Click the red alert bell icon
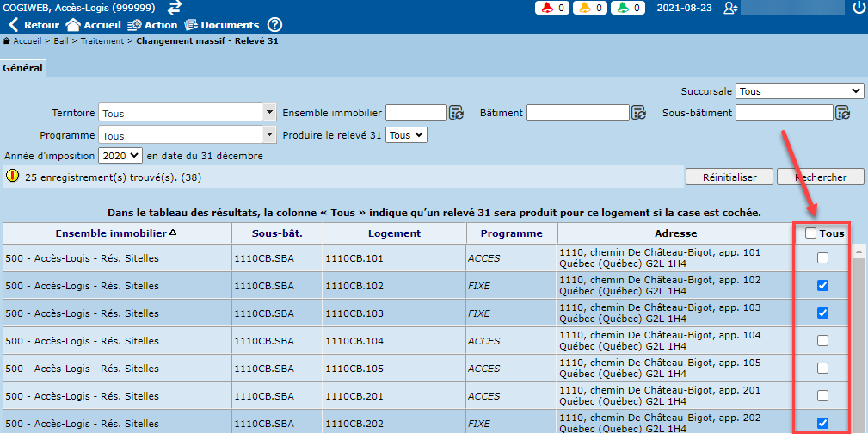The width and height of the screenshot is (868, 434). 547,8
